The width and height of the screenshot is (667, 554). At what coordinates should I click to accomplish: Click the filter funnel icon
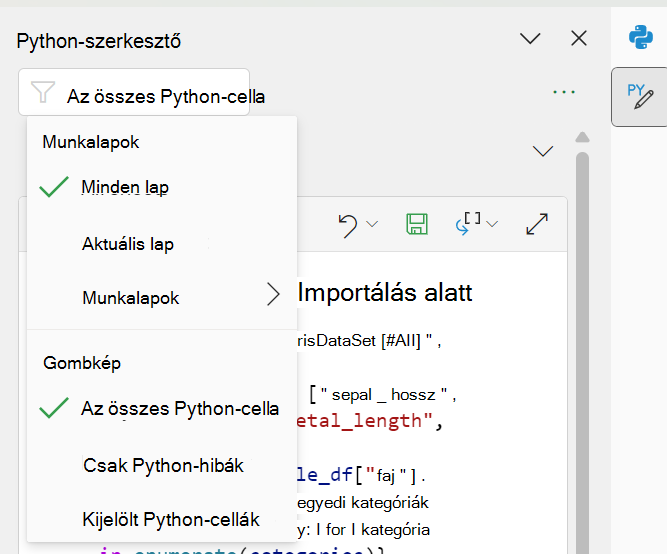click(43, 92)
